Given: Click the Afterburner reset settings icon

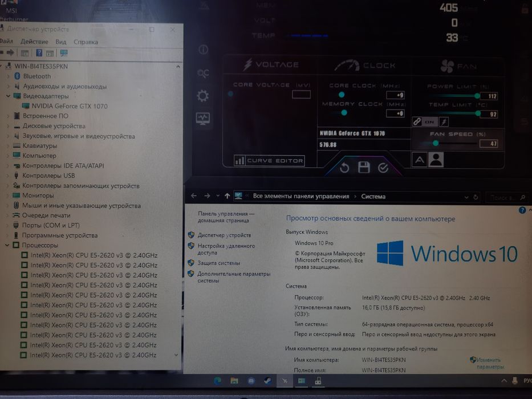Looking at the screenshot, I should (x=344, y=168).
